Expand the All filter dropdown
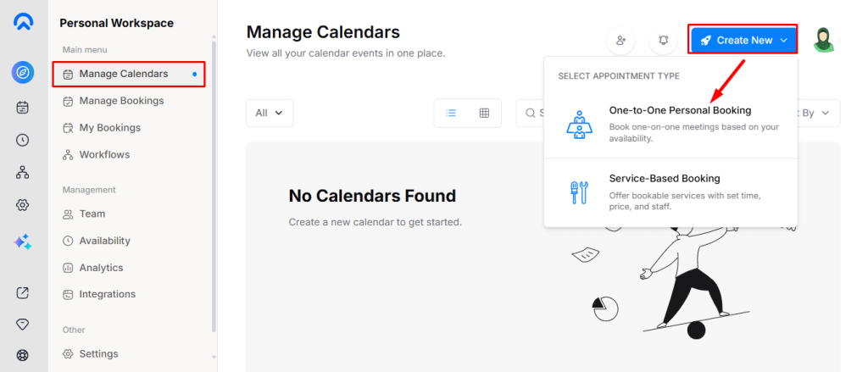The width and height of the screenshot is (868, 372). pyautogui.click(x=270, y=113)
